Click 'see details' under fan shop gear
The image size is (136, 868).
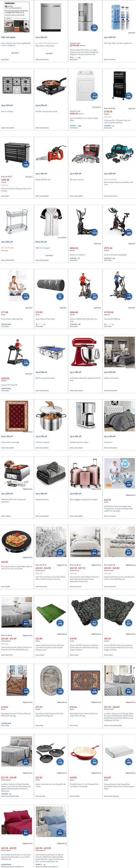[x=49, y=255]
